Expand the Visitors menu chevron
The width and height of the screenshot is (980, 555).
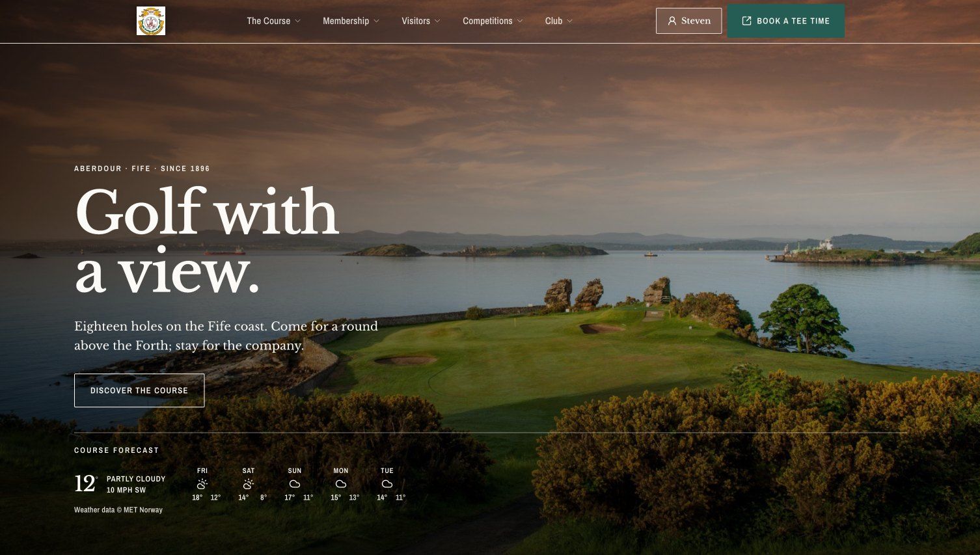(438, 21)
